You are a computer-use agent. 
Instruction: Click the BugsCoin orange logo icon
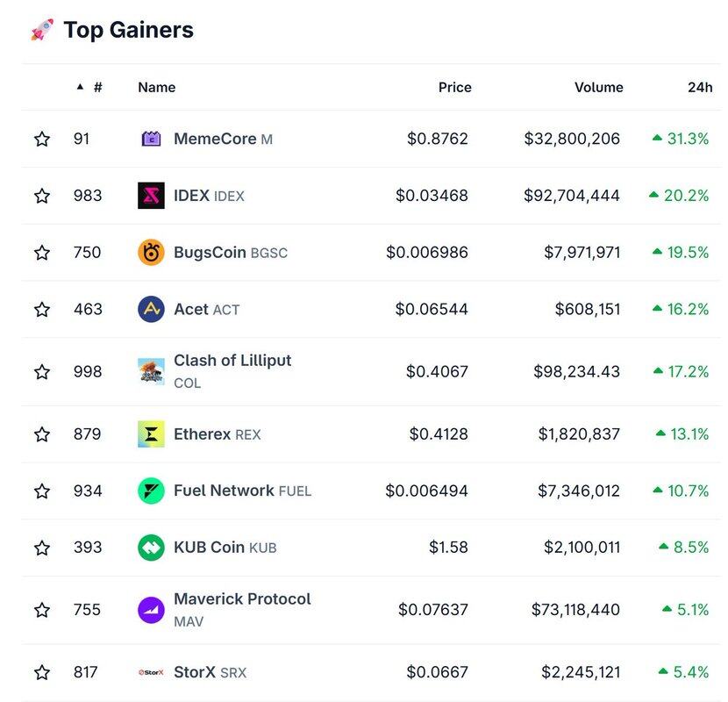[151, 252]
